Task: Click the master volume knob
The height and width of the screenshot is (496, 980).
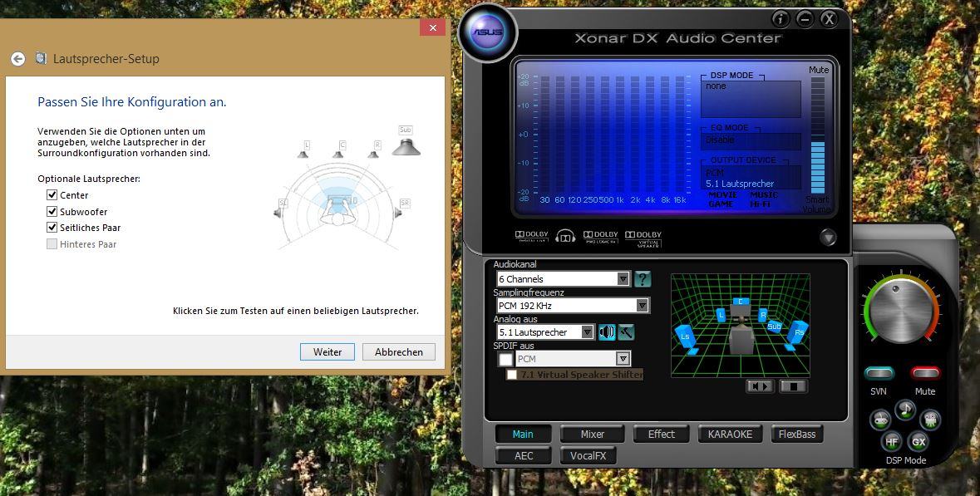Action: coord(901,311)
